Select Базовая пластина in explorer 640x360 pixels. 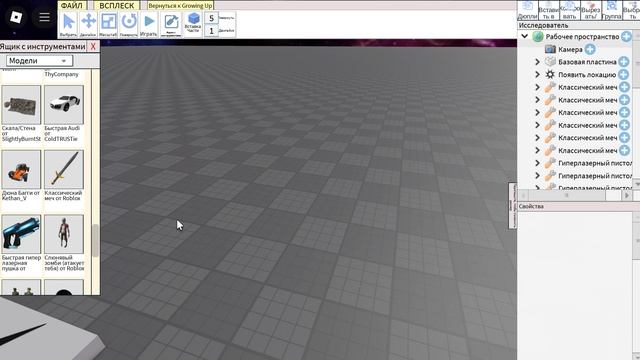pos(587,62)
